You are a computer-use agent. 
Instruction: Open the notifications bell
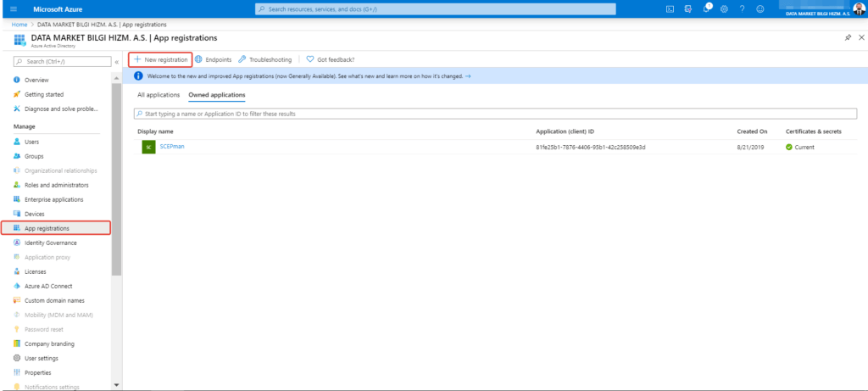coord(706,8)
